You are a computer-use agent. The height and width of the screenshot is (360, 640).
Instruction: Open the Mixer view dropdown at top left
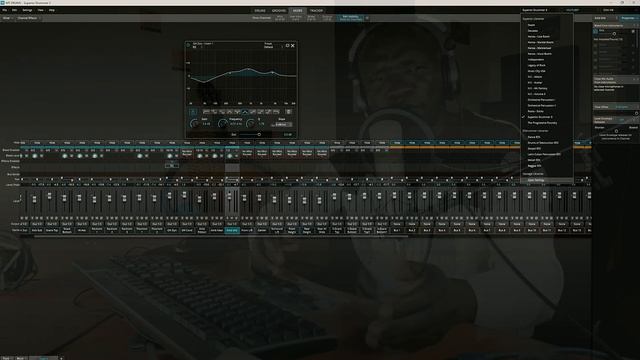point(7,18)
